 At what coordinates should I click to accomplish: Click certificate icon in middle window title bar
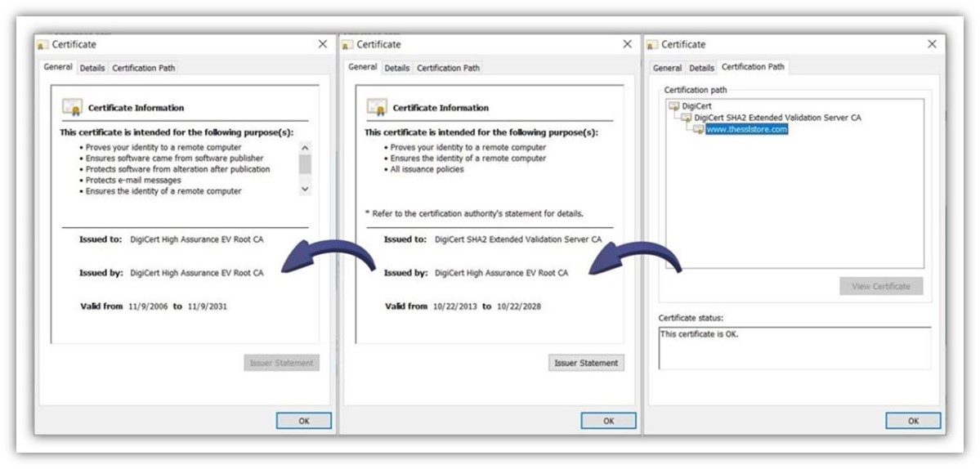pos(347,45)
